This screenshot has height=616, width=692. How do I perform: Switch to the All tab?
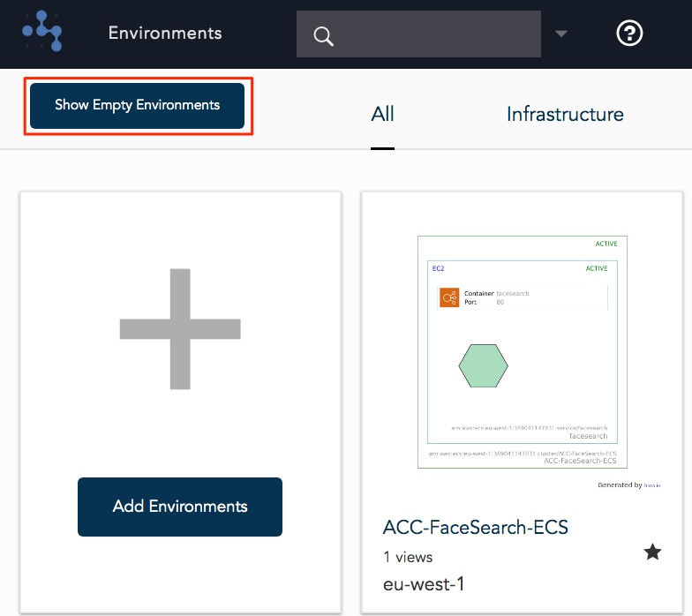(382, 115)
